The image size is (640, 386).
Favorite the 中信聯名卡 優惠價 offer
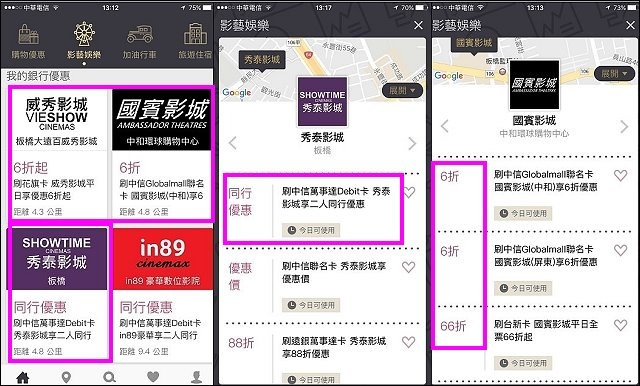click(409, 267)
